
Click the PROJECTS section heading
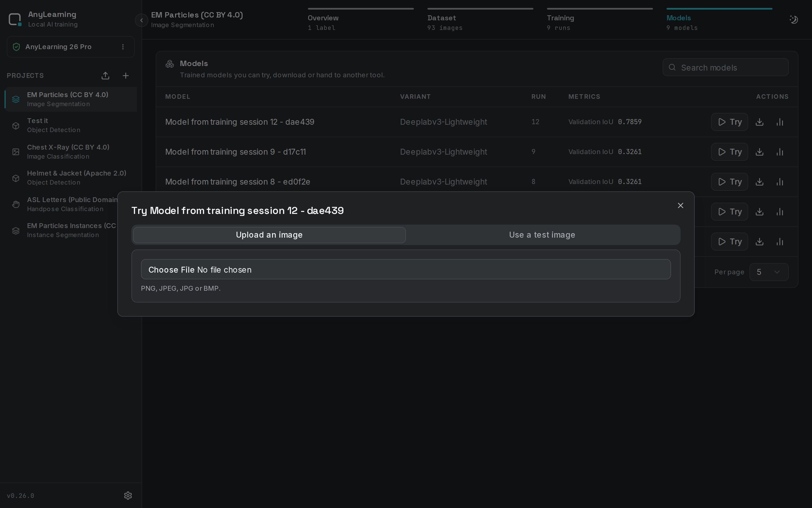[x=25, y=76]
